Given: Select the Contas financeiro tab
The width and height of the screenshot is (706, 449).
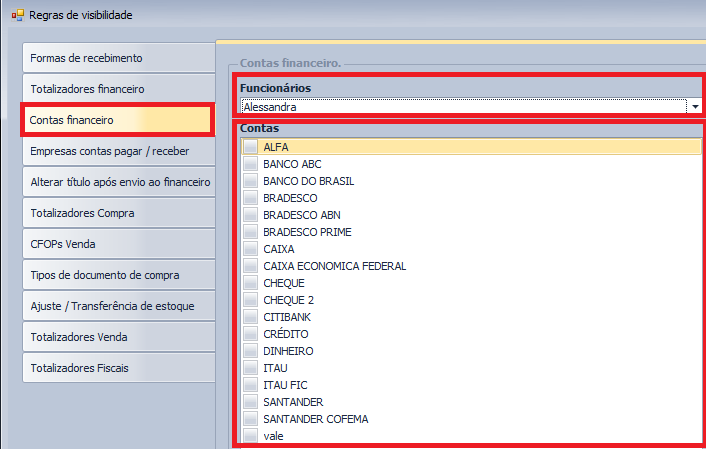Looking at the screenshot, I should click(117, 120).
